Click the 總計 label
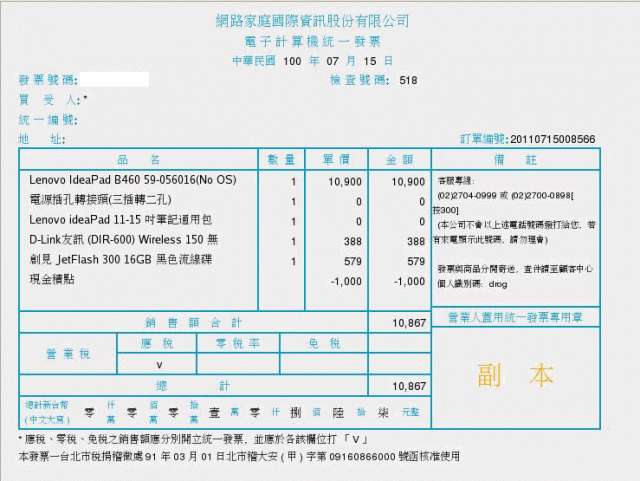This screenshot has height=481, width=640. point(193,386)
